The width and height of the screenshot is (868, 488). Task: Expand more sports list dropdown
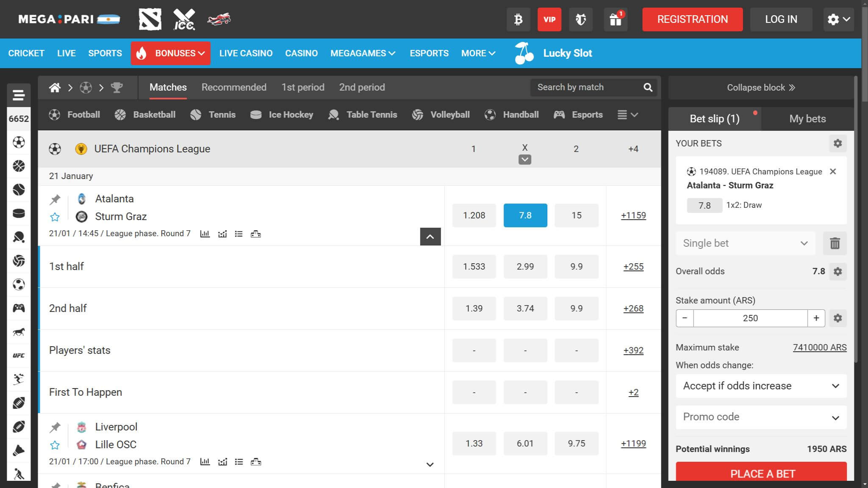pos(627,115)
